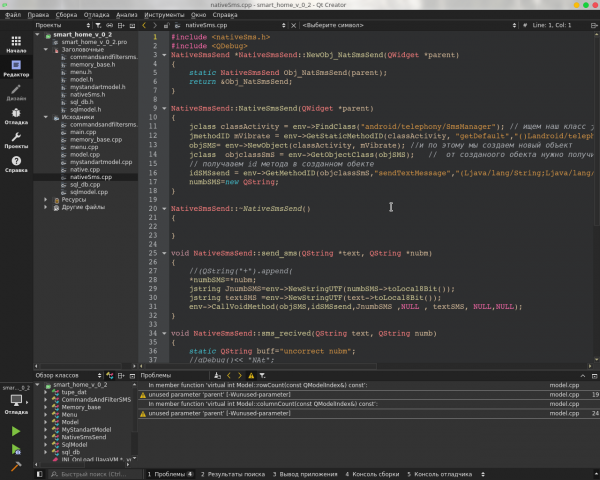Go back with left arrow in editor toolbar
The height and width of the screenshot is (480, 600).
click(144, 25)
